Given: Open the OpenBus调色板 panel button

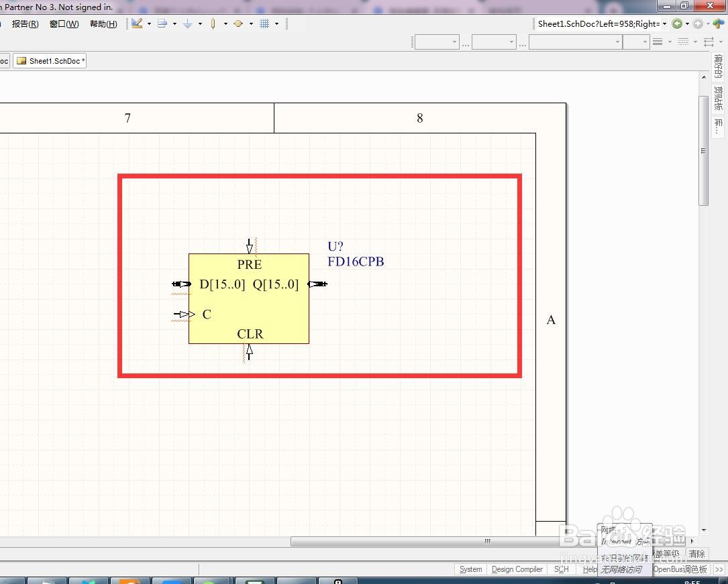Looking at the screenshot, I should click(680, 569).
